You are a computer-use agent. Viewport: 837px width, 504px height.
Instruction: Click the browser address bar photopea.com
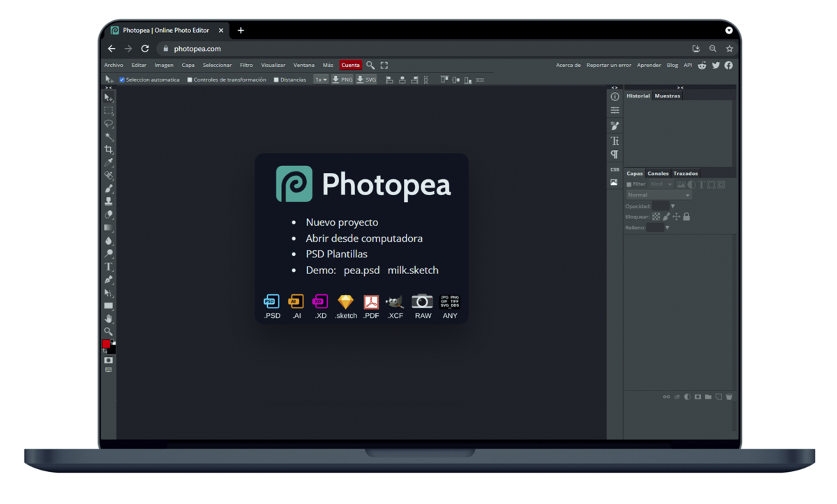[197, 49]
